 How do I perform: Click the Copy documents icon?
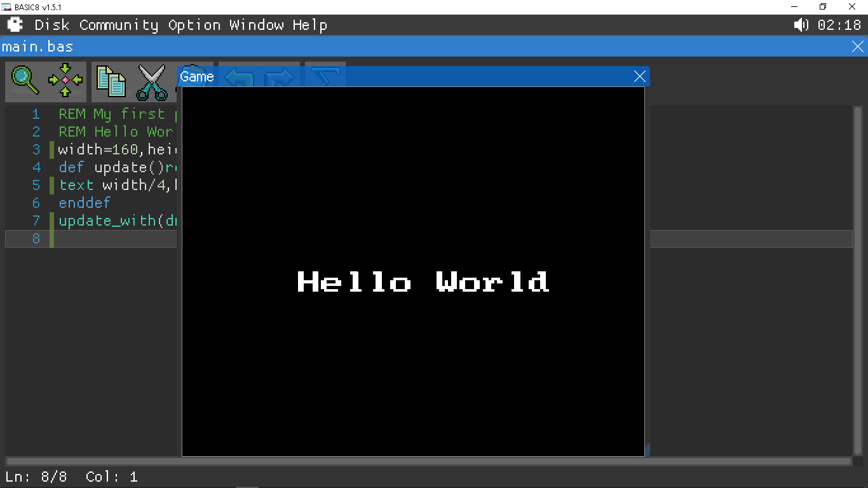pos(111,82)
